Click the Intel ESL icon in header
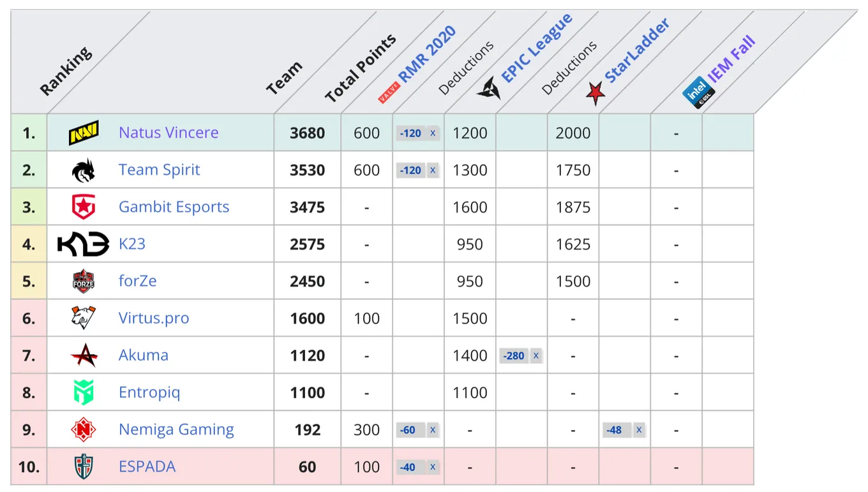This screenshot has width=868, height=492. (x=699, y=93)
